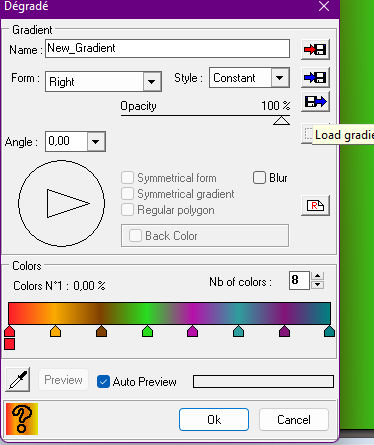Viewport: 374px width, 445px height.
Task: Open help via the question mark icon
Action: [22, 419]
